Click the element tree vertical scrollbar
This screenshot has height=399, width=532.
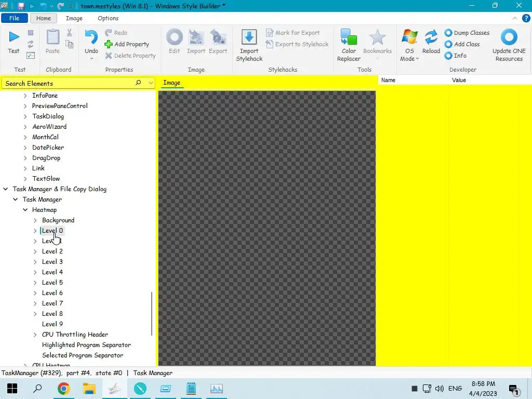coord(151,313)
